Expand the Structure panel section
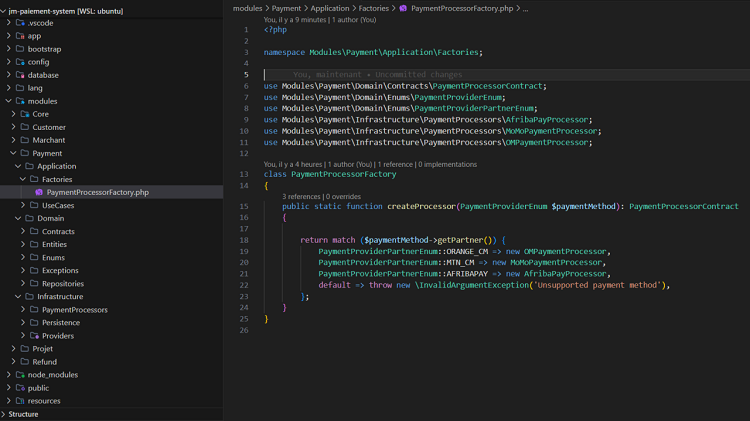 click(3, 414)
